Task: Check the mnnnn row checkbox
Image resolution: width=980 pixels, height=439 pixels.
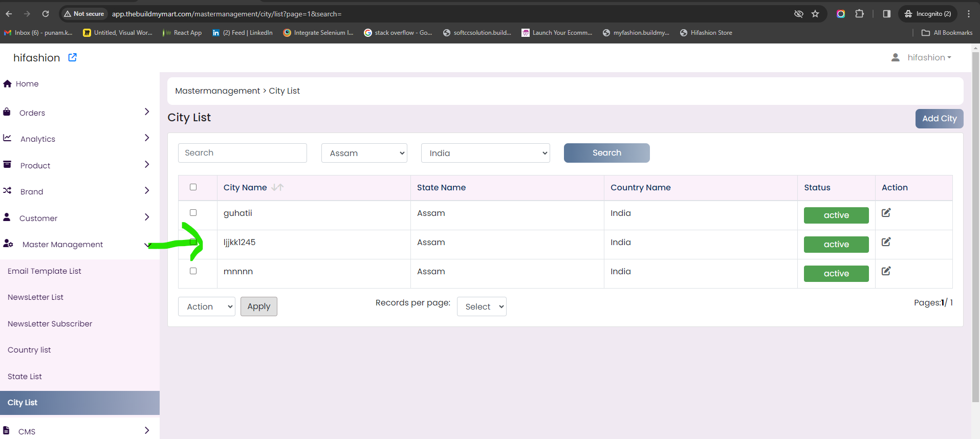Action: (193, 271)
